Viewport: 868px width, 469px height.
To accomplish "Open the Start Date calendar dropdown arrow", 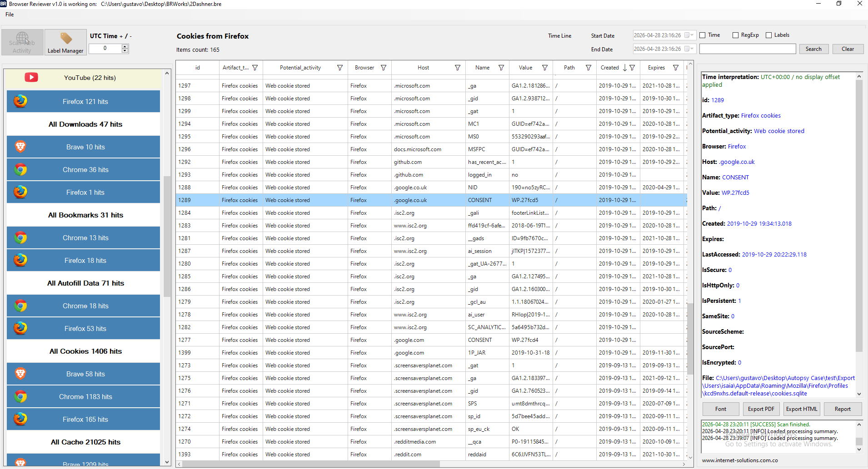I will (x=692, y=35).
